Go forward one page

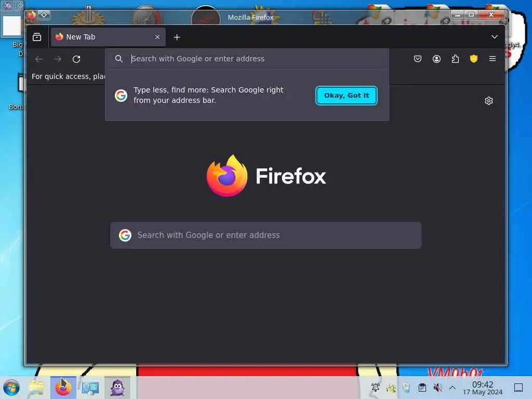[x=58, y=59]
